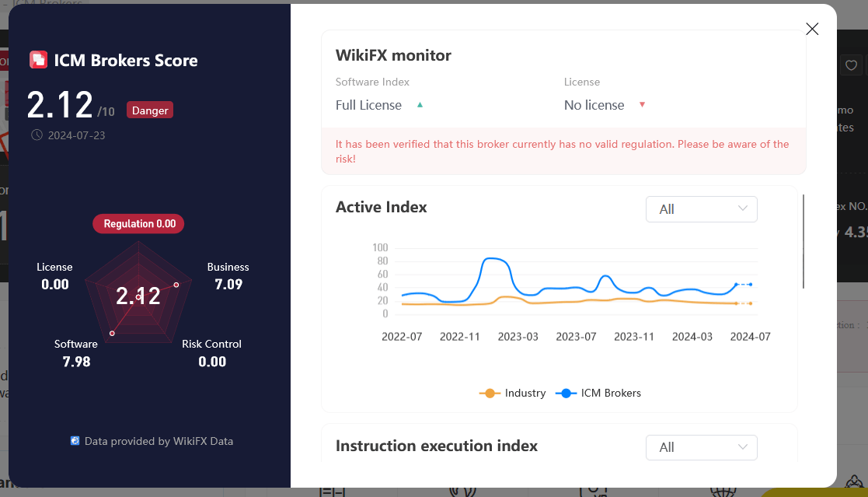Click the WikiFX monitor heading
Viewport: 868px width, 497px height.
(393, 55)
